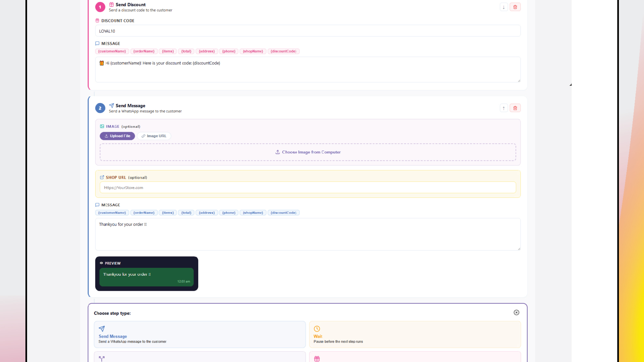Insert pink {address} tag in discount message
The width and height of the screenshot is (644, 362).
point(207,51)
